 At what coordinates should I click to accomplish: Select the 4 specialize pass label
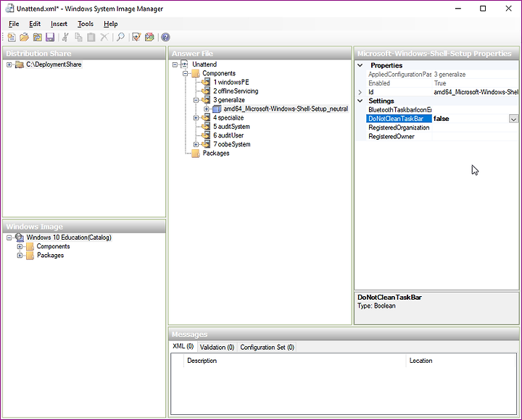(228, 118)
